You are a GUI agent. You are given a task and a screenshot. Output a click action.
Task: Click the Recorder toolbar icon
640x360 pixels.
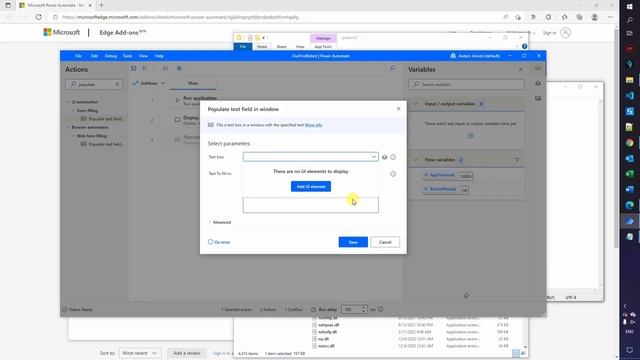(179, 69)
